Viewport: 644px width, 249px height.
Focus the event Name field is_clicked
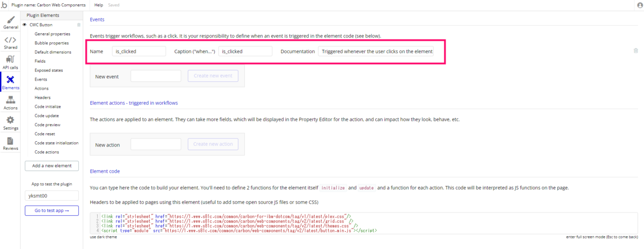pos(140,52)
